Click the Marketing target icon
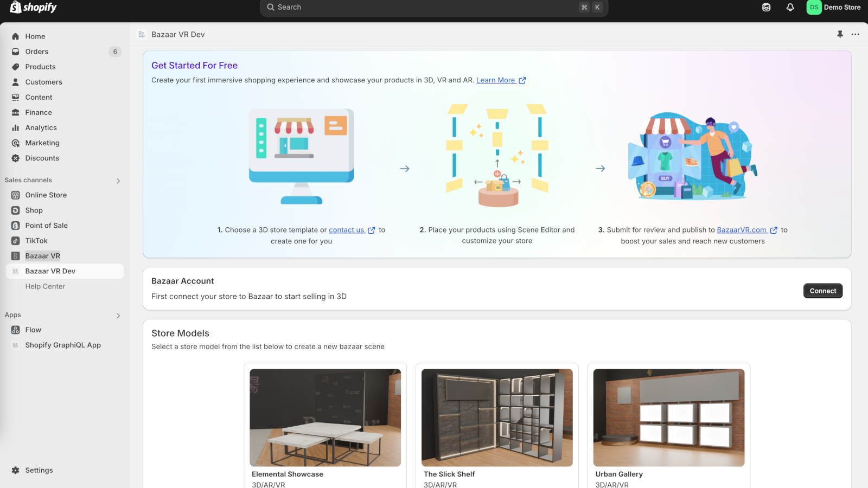The height and width of the screenshot is (488, 868). 16,143
